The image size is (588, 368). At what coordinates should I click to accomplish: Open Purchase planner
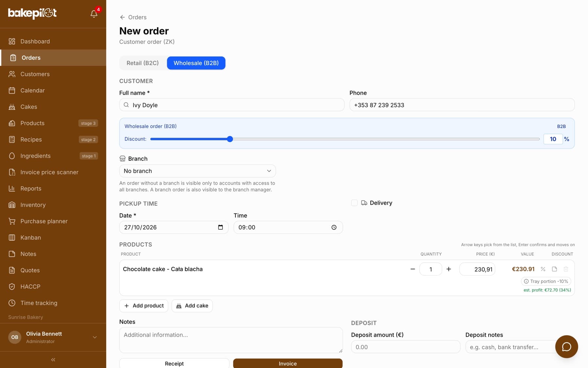click(x=53, y=221)
